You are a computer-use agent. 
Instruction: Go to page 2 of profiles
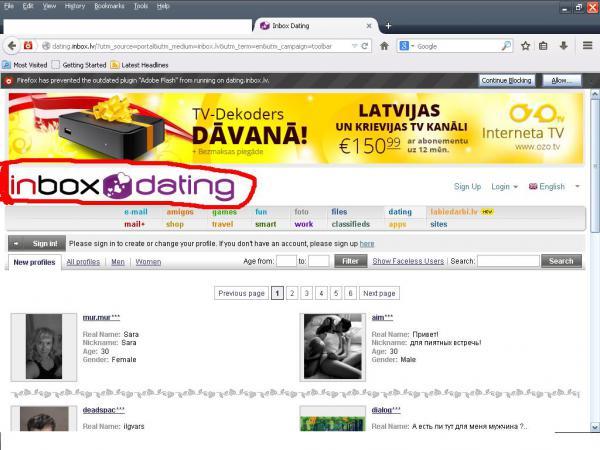click(292, 293)
